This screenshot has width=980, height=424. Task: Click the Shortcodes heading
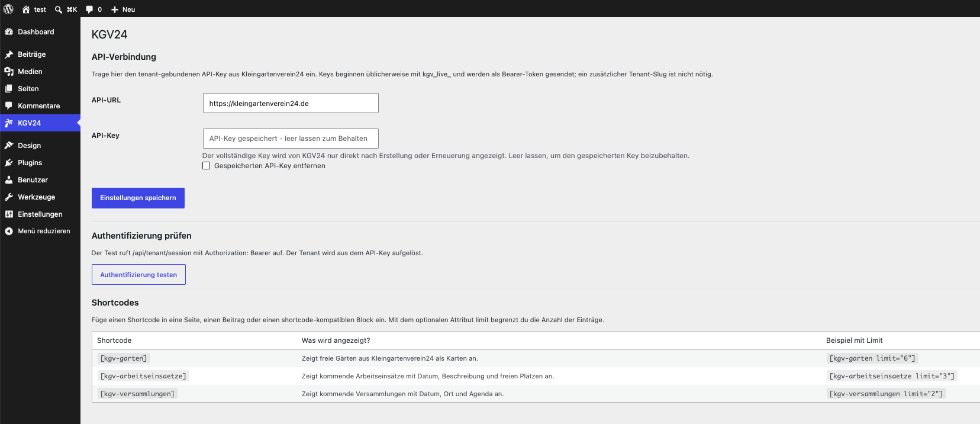point(115,303)
